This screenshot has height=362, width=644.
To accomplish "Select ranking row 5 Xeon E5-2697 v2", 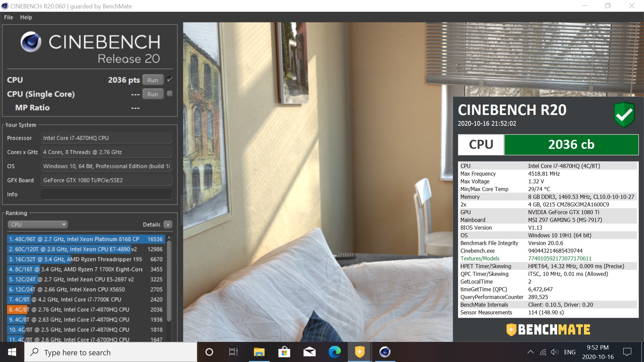I will click(86, 279).
